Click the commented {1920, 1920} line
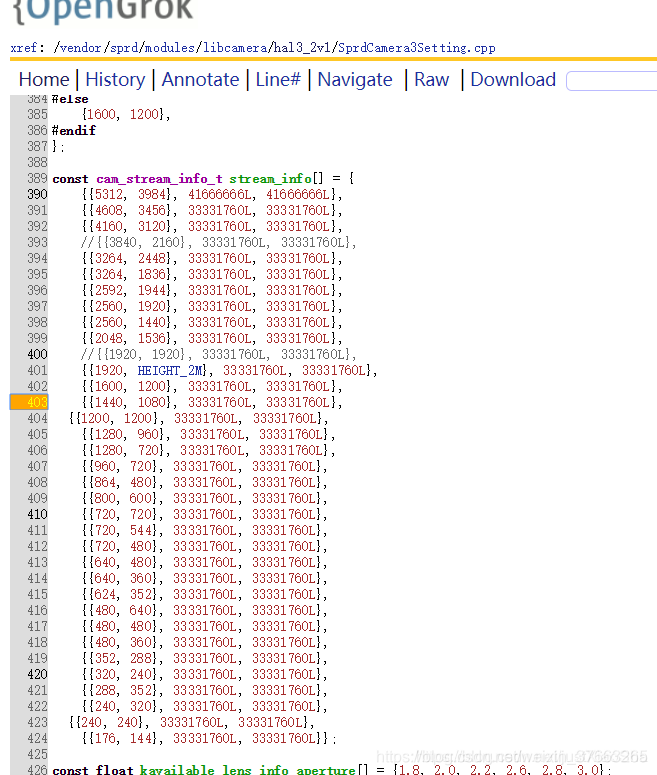The image size is (657, 775). pyautogui.click(x=218, y=354)
